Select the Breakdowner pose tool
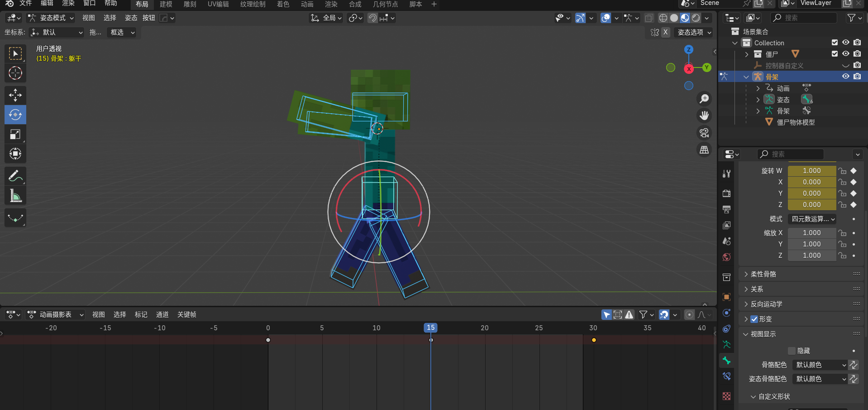The height and width of the screenshot is (410, 868). (x=15, y=218)
